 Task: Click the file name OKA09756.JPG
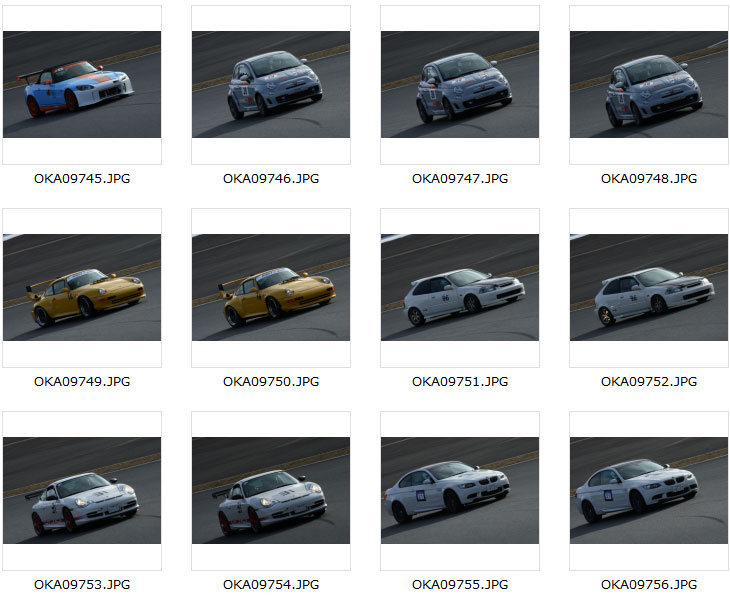pos(649,585)
